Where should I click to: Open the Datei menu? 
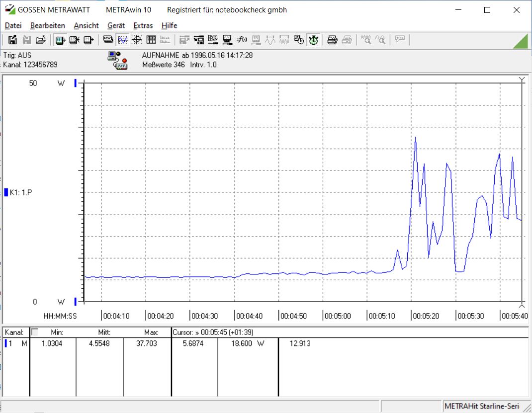(x=13, y=25)
